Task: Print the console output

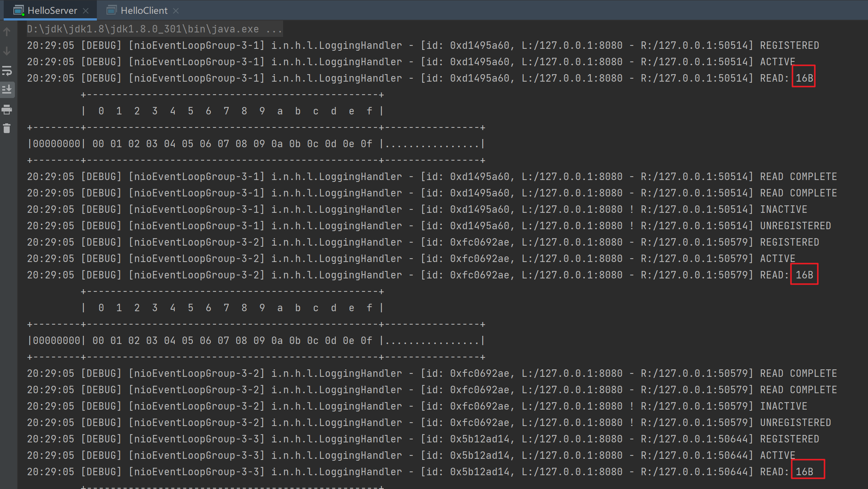Action: 7,110
